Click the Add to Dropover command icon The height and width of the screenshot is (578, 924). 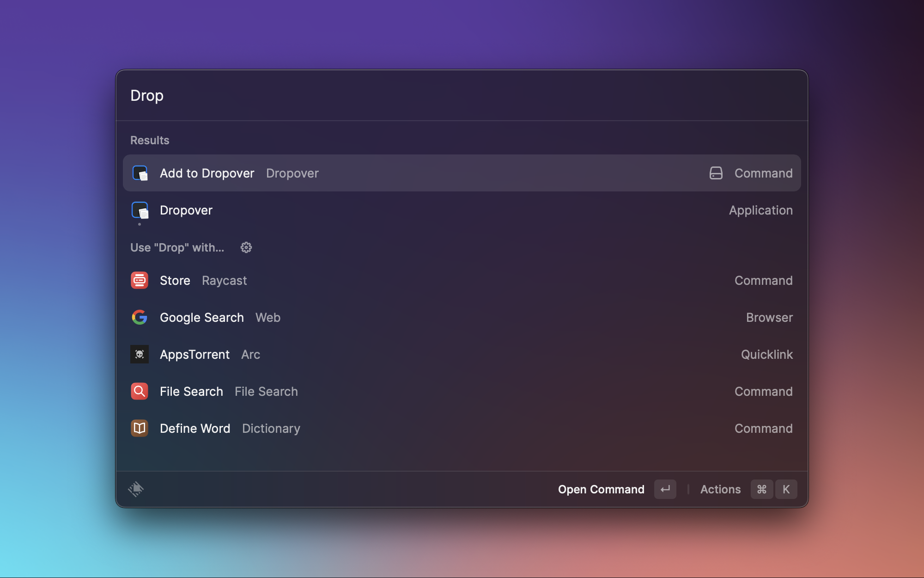[140, 172]
